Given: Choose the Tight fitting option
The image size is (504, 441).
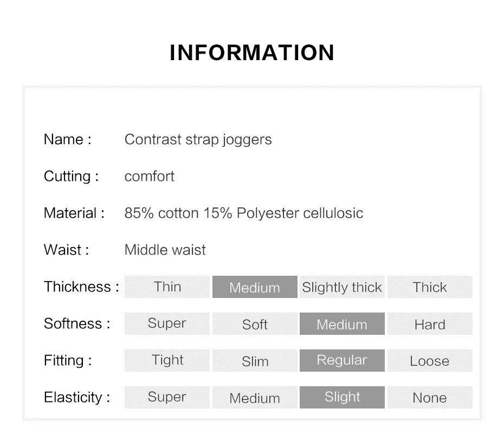Looking at the screenshot, I should click(167, 360).
